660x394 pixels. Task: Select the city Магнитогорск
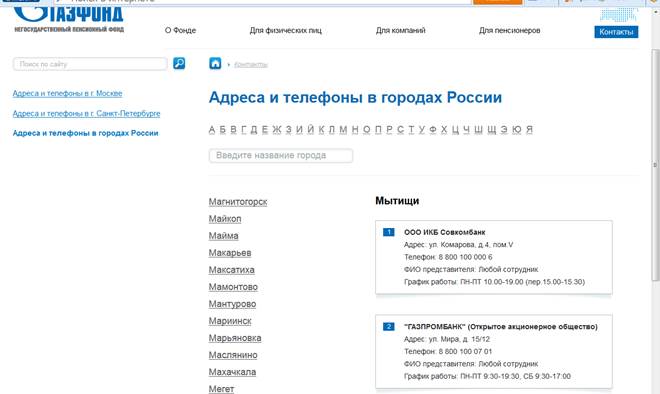[238, 202]
